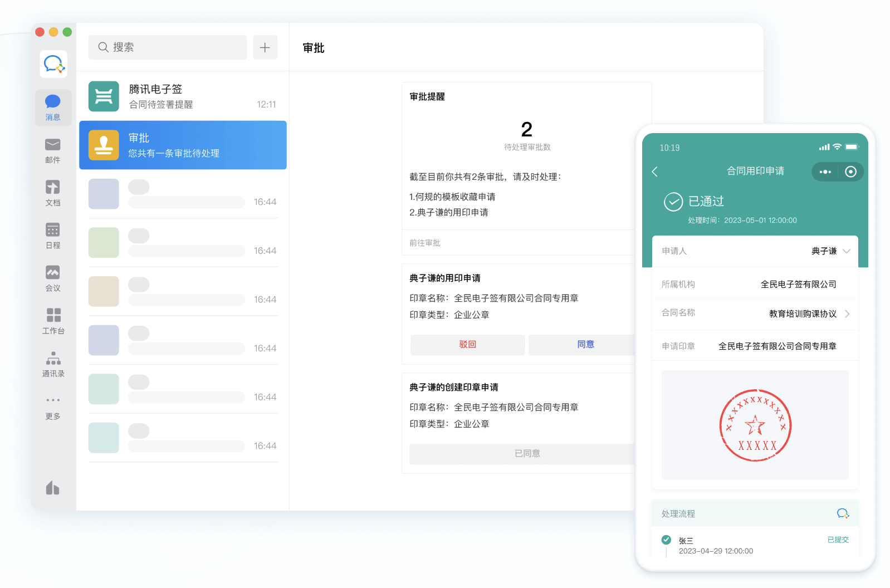This screenshot has height=588, width=890.
Task: Tap the back arrow in phone header
Action: pos(655,171)
